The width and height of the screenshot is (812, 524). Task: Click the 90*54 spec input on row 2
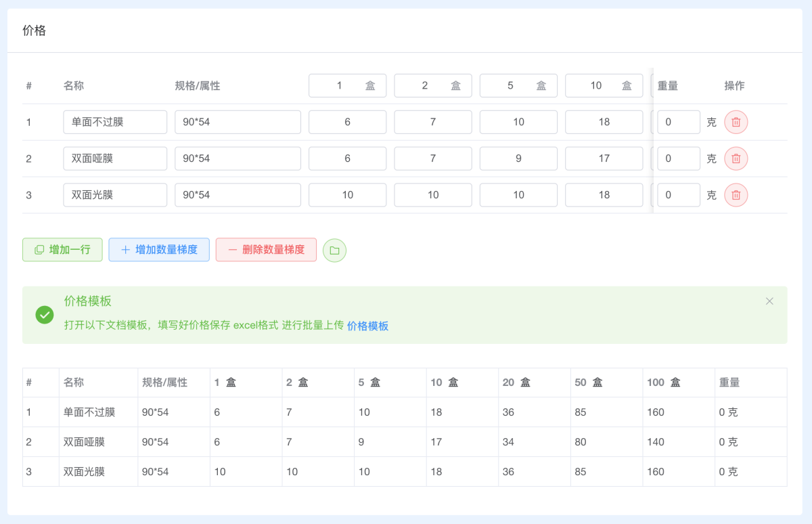coord(238,158)
